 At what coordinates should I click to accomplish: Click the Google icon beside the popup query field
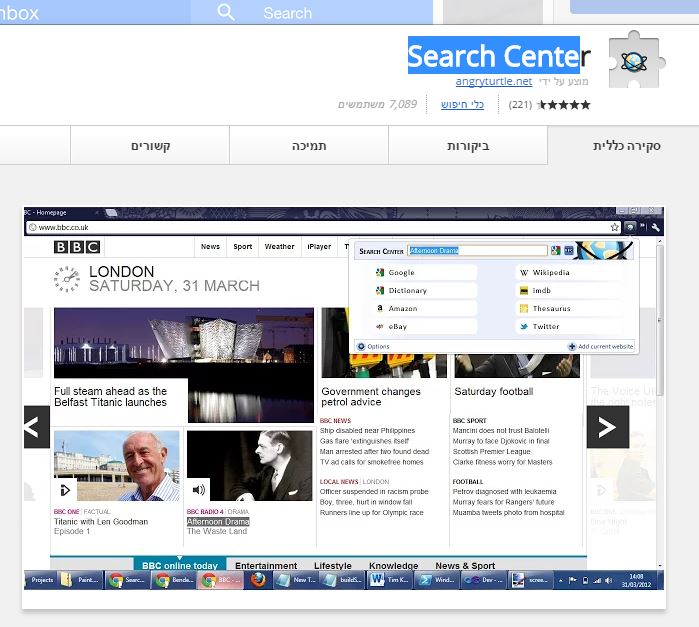(x=555, y=251)
